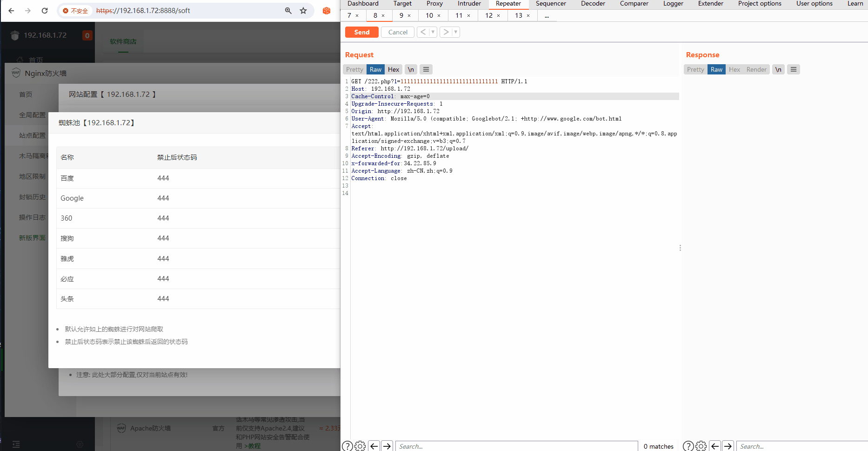Viewport: 868px width, 451px height.
Task: Switch Response view to Render
Action: point(756,69)
